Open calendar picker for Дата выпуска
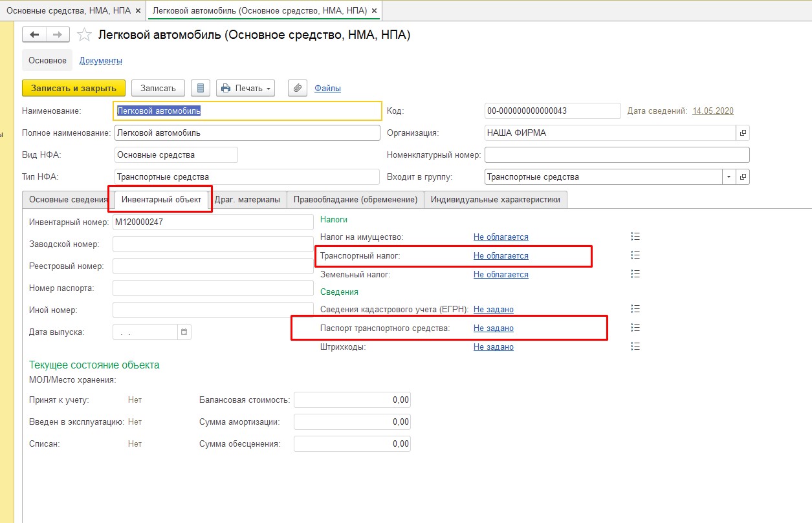 tap(184, 332)
